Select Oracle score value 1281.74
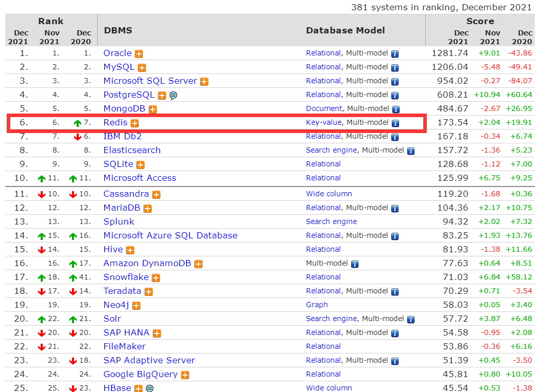 [450, 53]
